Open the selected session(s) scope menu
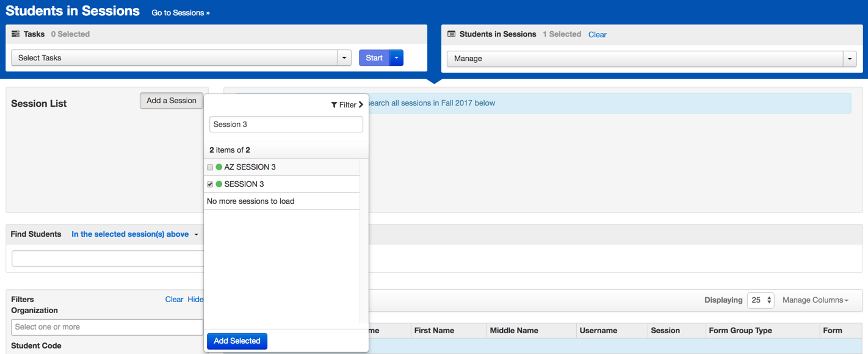 (x=135, y=234)
